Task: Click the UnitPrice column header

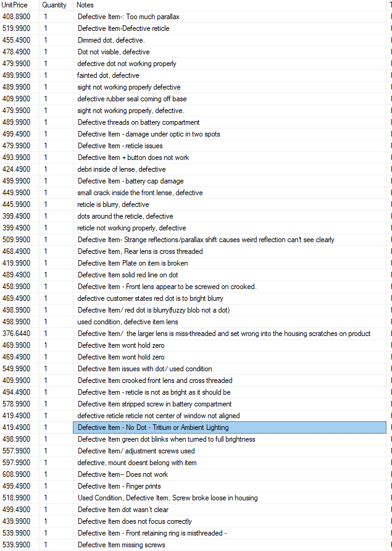Action: pos(19,5)
